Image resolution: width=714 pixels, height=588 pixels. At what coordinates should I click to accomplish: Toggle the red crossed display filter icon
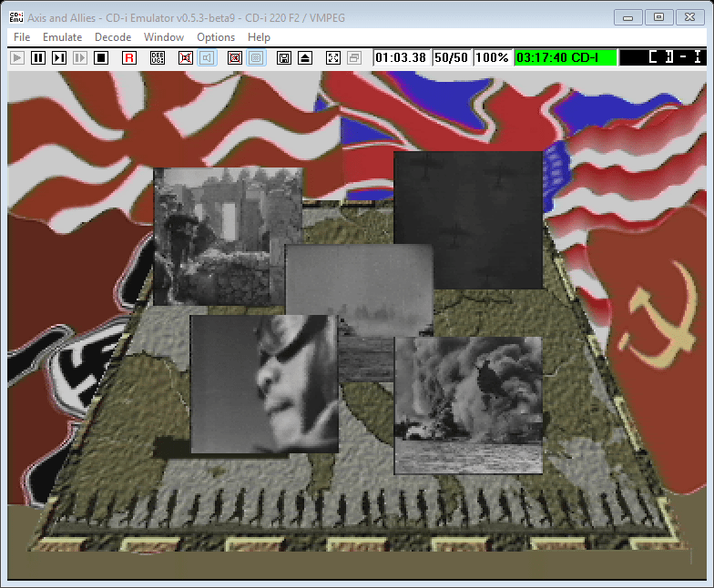[235, 57]
